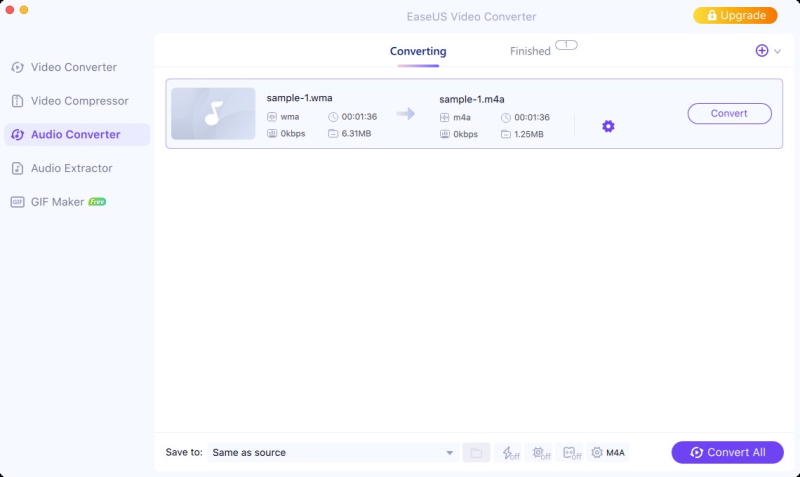The height and width of the screenshot is (477, 800).
Task: Switch to the Finished tab
Action: coord(530,51)
